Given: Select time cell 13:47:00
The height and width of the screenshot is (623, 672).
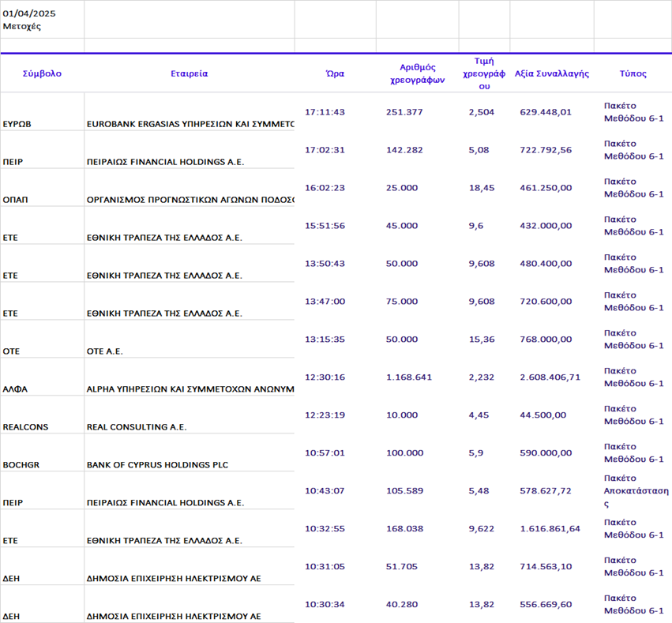Looking at the screenshot, I should point(325,301).
